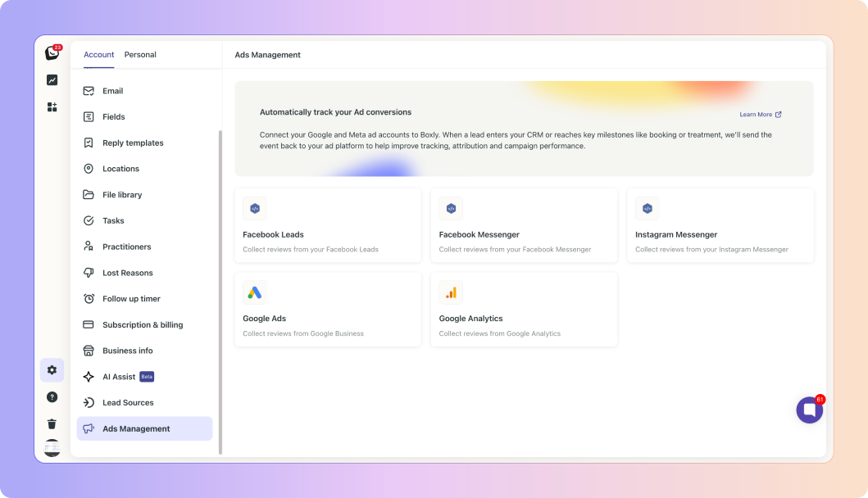This screenshot has height=498, width=868.
Task: Select Ads Management menu item
Action: (144, 429)
